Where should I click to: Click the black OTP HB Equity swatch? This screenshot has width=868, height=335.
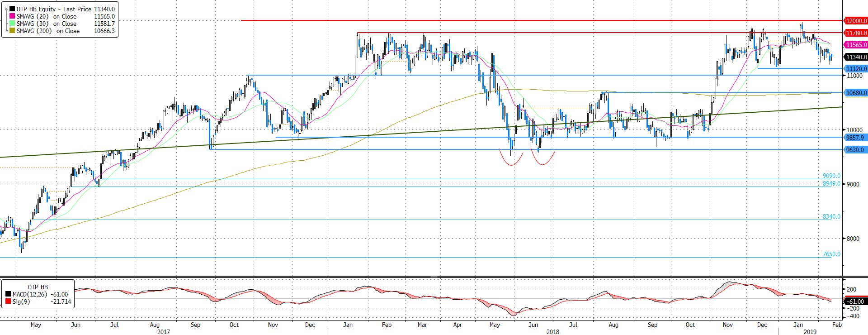pos(12,9)
